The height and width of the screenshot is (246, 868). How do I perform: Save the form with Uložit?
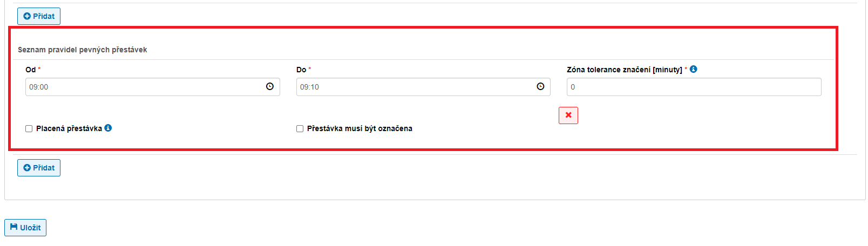point(25,228)
